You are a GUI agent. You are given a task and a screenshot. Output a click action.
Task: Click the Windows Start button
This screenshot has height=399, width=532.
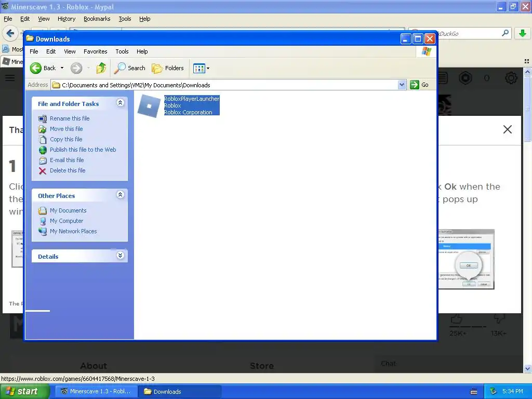tap(24, 391)
